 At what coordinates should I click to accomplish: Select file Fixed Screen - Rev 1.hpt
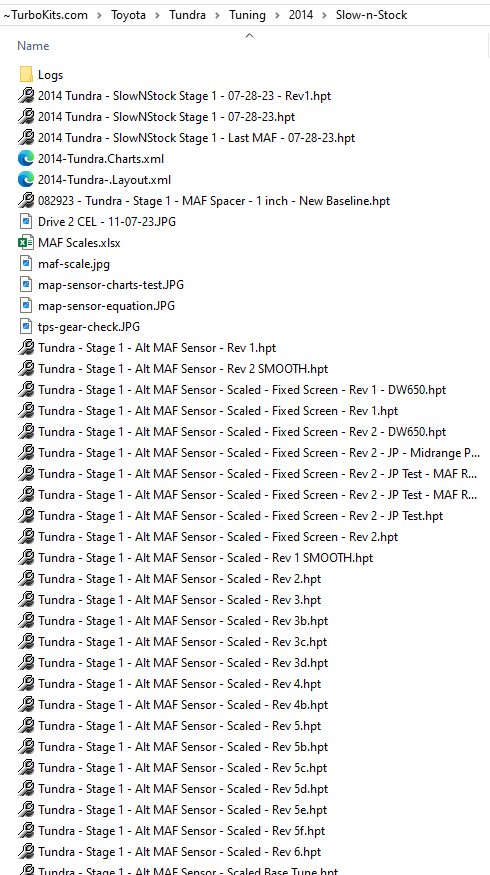[218, 411]
